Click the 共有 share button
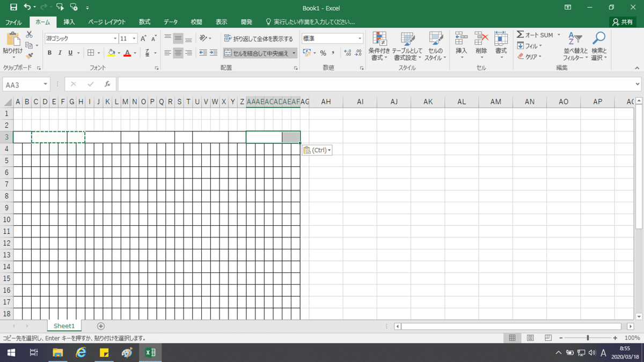 tap(623, 22)
